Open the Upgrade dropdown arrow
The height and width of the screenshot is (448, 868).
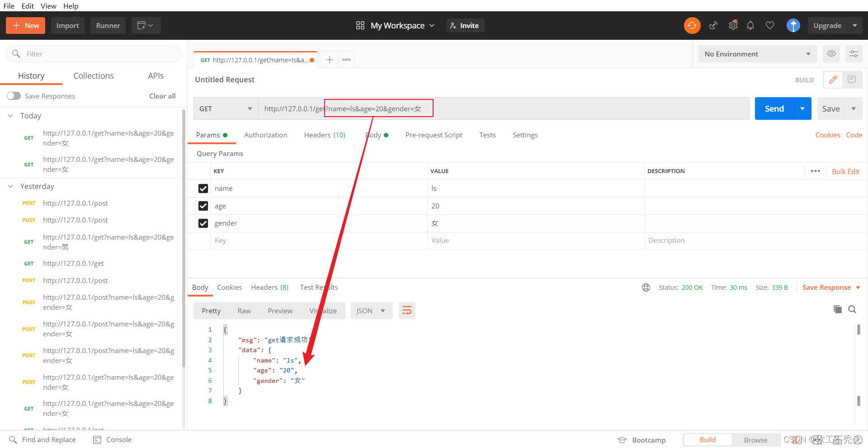(854, 25)
